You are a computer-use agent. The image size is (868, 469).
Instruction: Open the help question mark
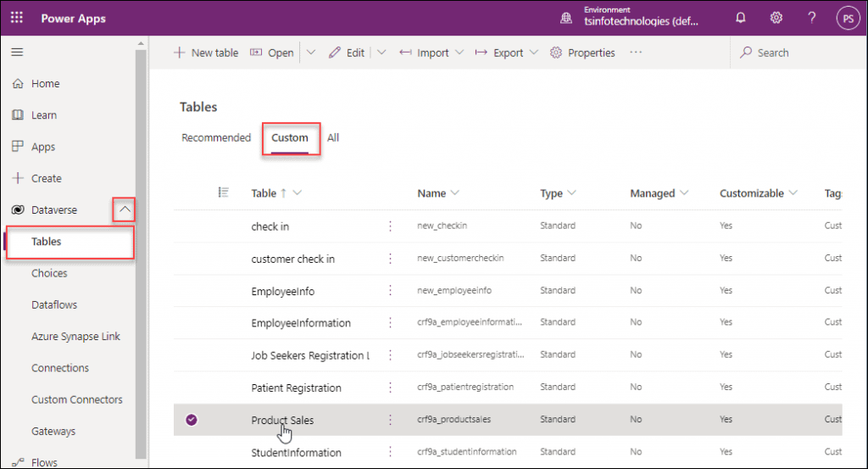(x=811, y=18)
